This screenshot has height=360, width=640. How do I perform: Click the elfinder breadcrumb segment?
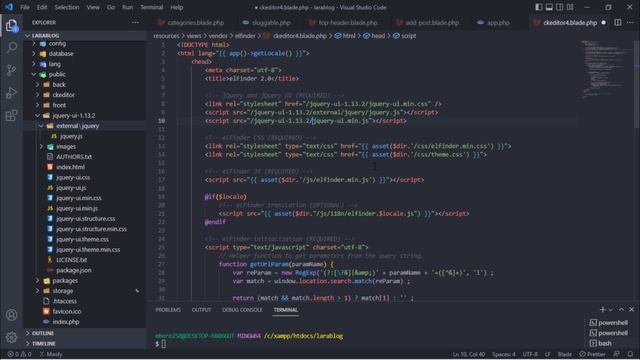(245, 36)
